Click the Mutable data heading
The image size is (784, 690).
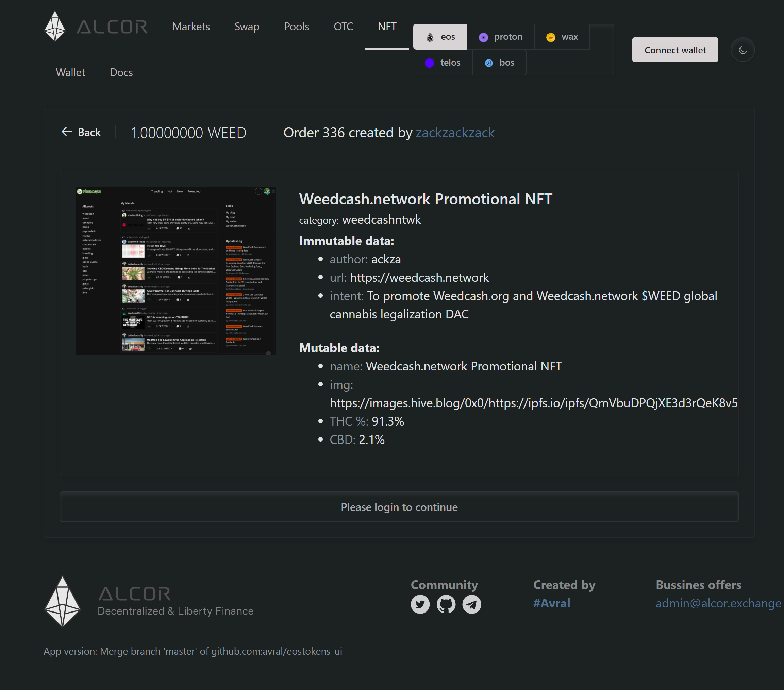tap(339, 348)
